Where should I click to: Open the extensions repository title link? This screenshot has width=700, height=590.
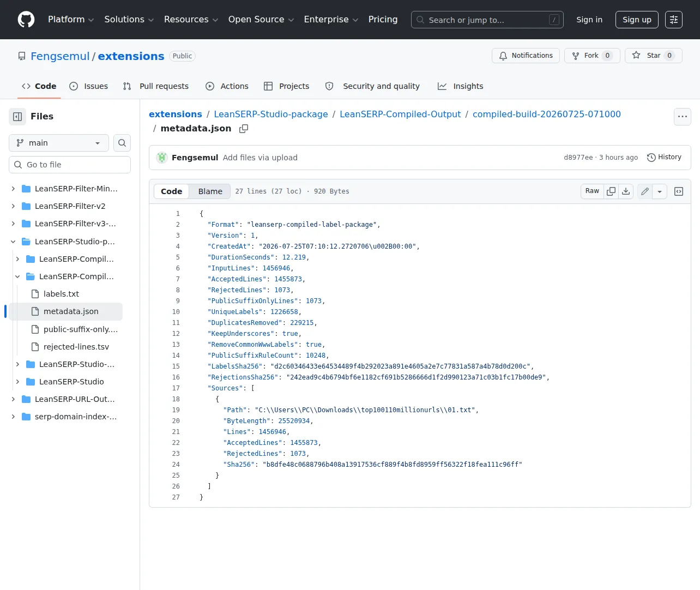tap(131, 56)
